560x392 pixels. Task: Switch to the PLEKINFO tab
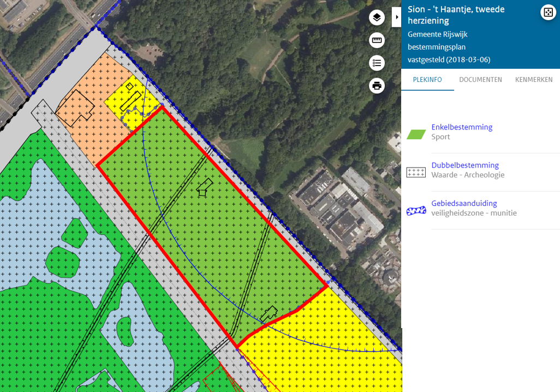[x=427, y=80]
